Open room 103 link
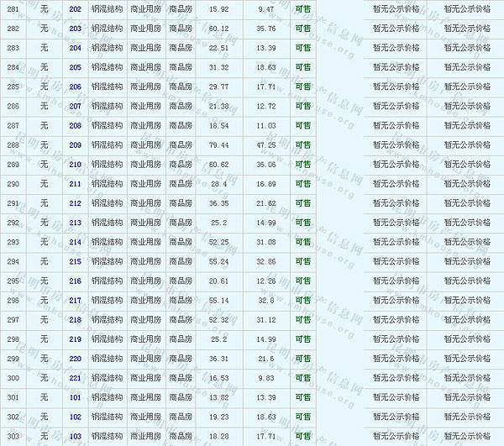 tap(75, 437)
